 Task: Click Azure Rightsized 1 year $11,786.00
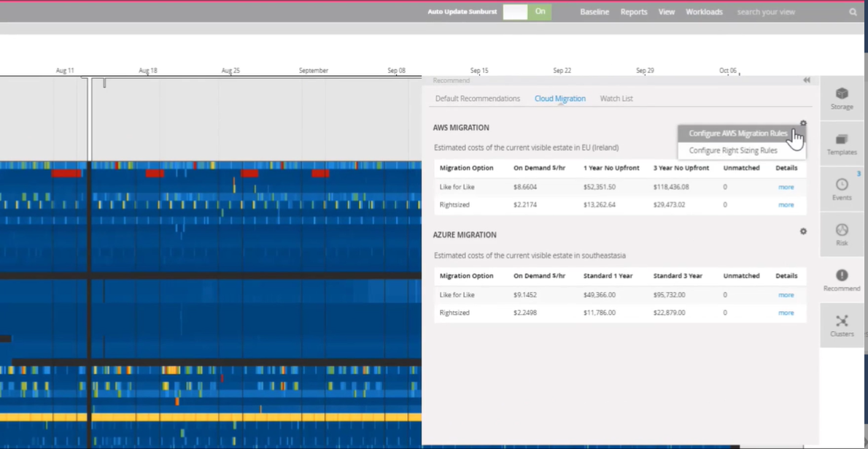pos(600,312)
